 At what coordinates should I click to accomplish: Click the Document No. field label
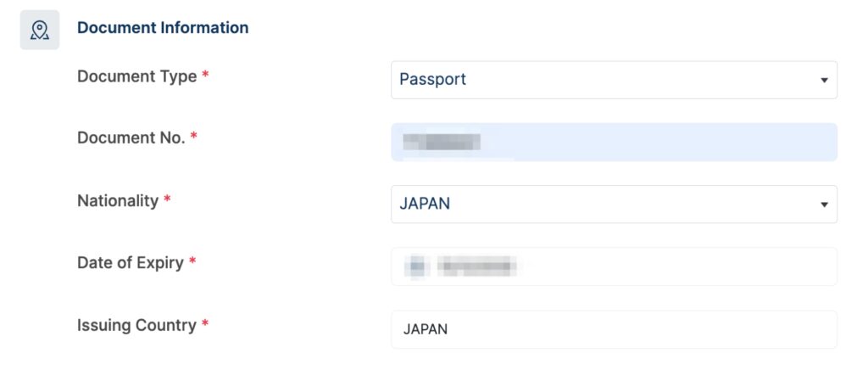131,137
